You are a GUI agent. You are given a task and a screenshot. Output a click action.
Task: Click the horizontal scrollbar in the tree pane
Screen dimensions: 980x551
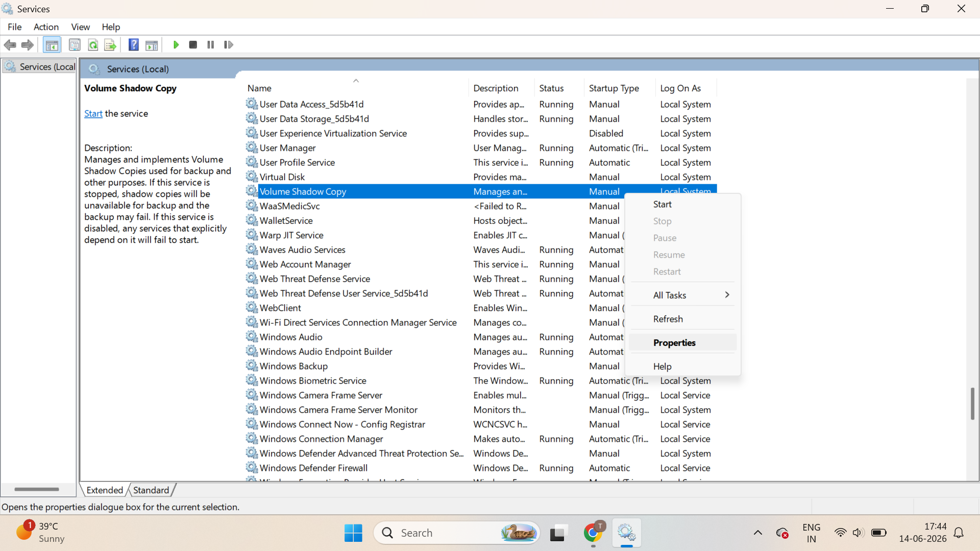coord(37,489)
